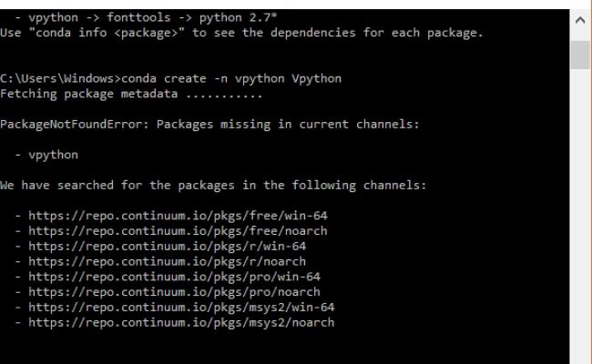
Task: Click the missing "- vpython" package entry
Action: point(46,155)
